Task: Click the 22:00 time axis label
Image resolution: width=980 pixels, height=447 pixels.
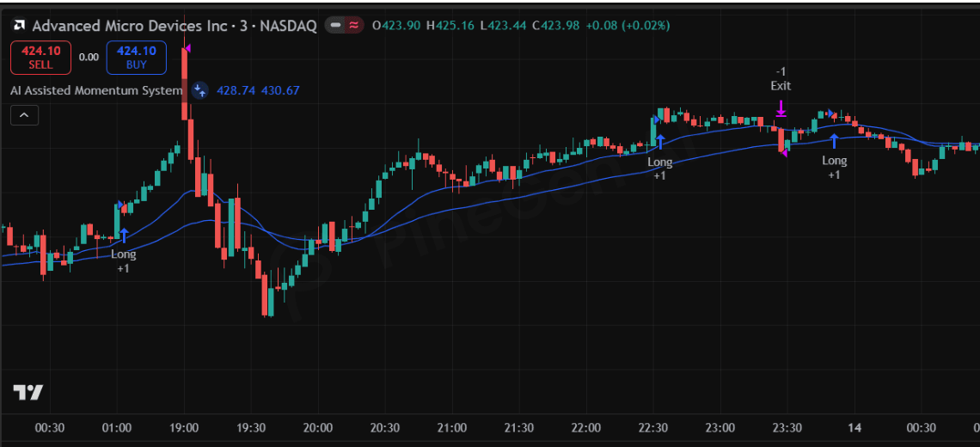Action: (x=585, y=428)
